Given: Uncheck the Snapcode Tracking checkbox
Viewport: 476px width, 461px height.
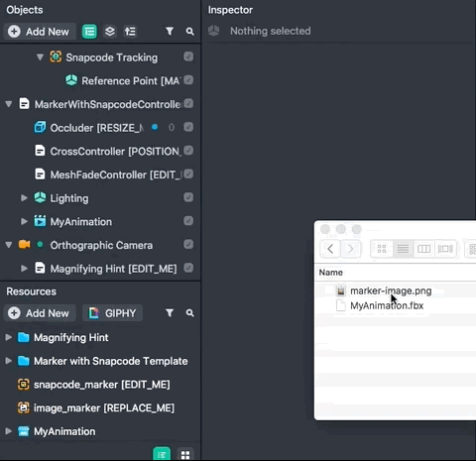Looking at the screenshot, I should point(188,57).
